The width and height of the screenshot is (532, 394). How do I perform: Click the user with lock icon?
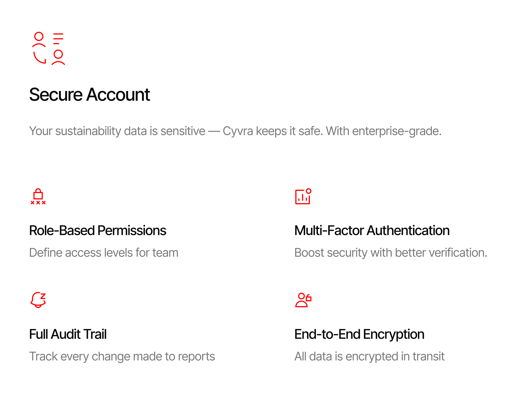pyautogui.click(x=303, y=300)
